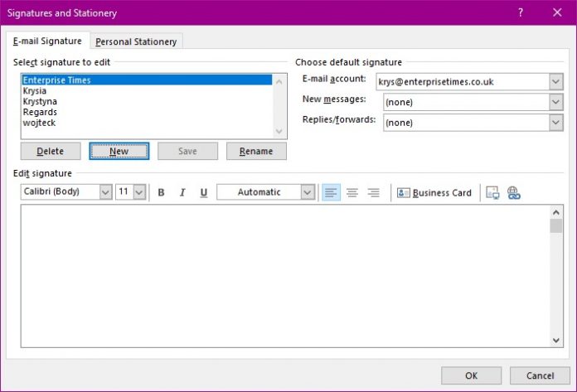Insert a Business Card
This screenshot has width=577, height=392.
[434, 193]
